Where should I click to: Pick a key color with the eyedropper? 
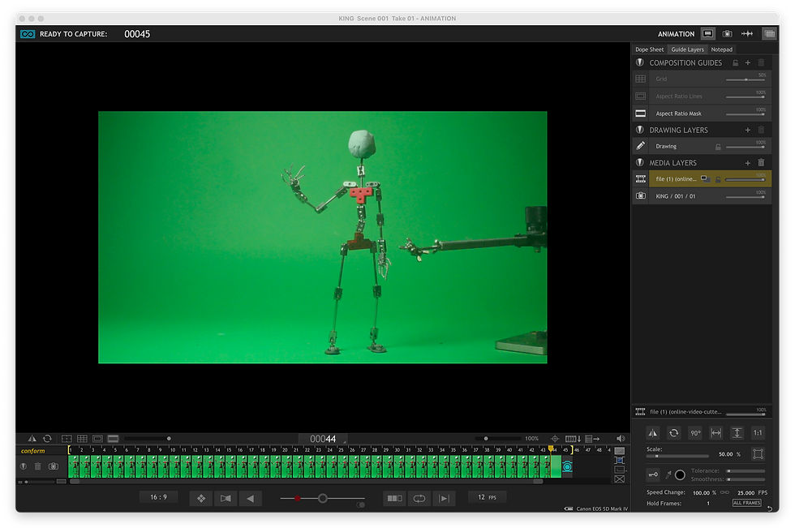[x=668, y=474]
